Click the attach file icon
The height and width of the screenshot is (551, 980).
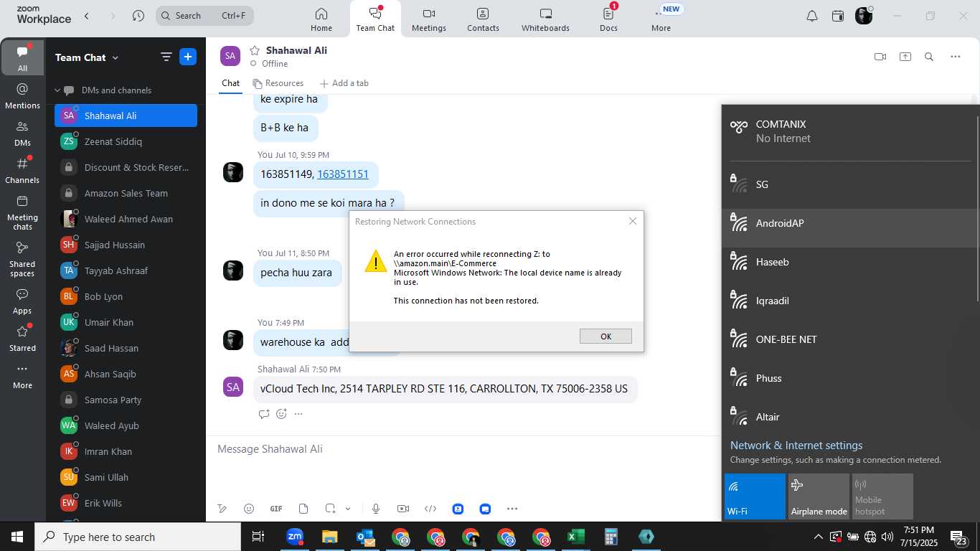pos(303,509)
